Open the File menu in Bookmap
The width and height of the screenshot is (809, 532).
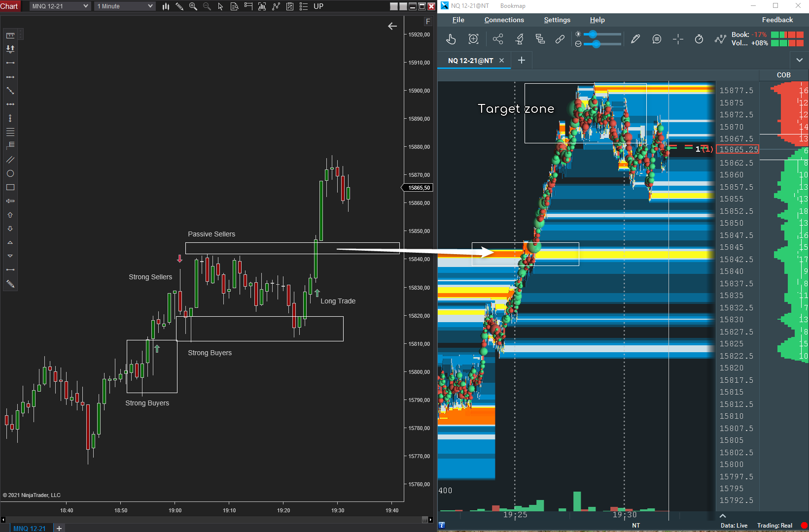click(x=458, y=20)
